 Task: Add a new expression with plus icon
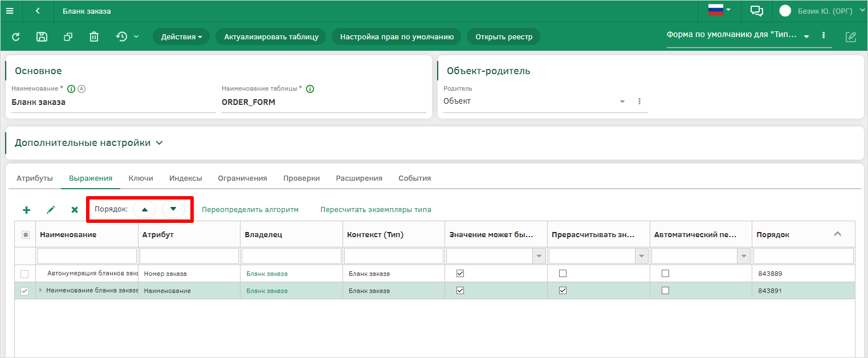pyautogui.click(x=26, y=210)
